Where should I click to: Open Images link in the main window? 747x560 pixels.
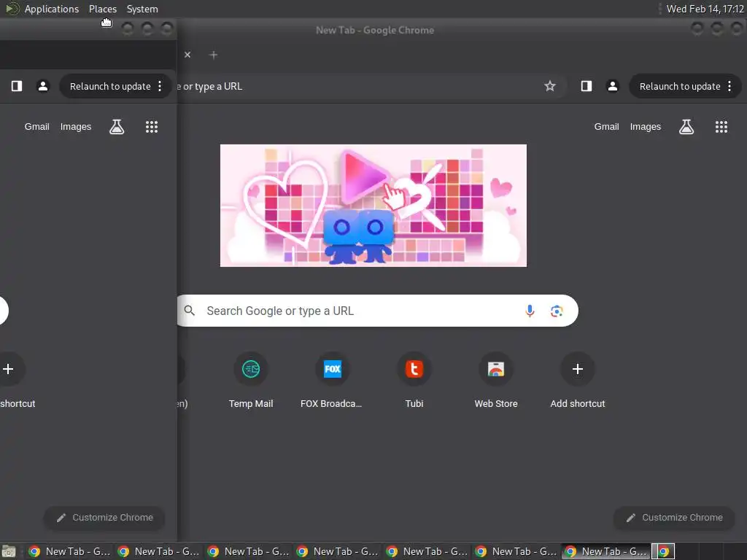(646, 127)
